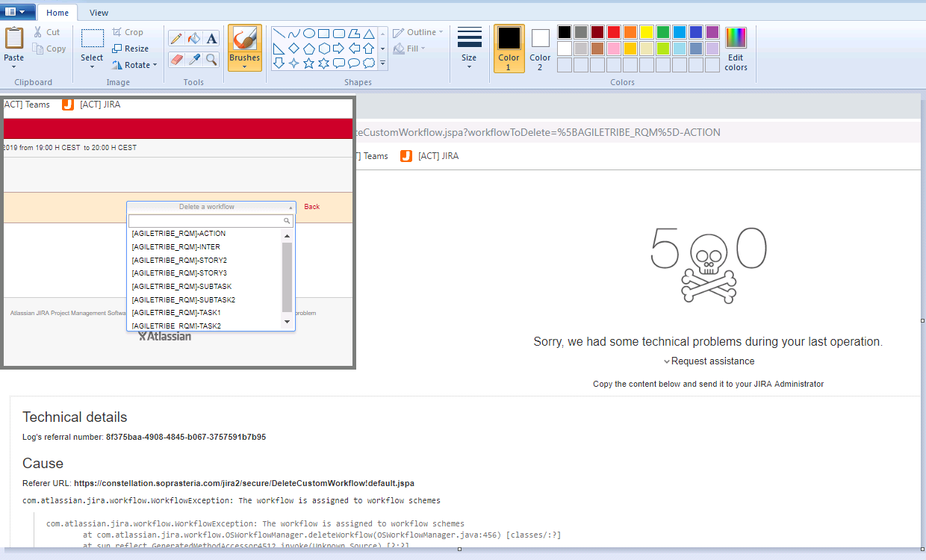This screenshot has width=926, height=560.
Task: Expand the Paste options arrow
Action: point(13,66)
